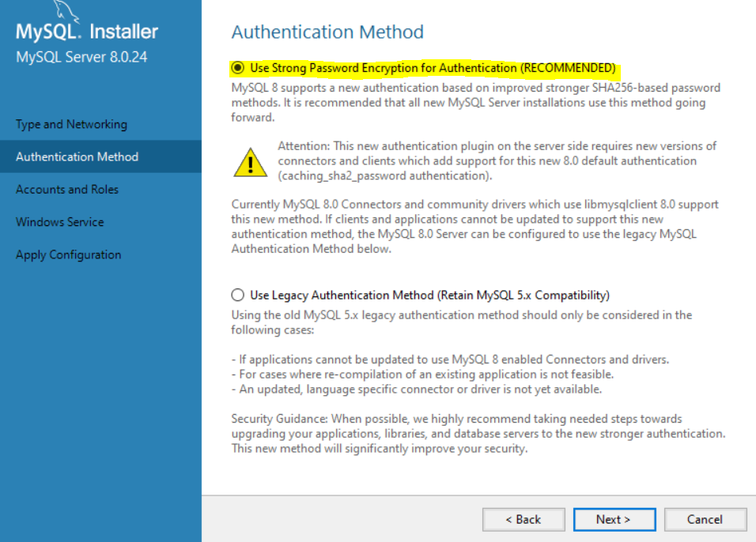Select Use Strong Password Encryption radio button

(x=238, y=68)
